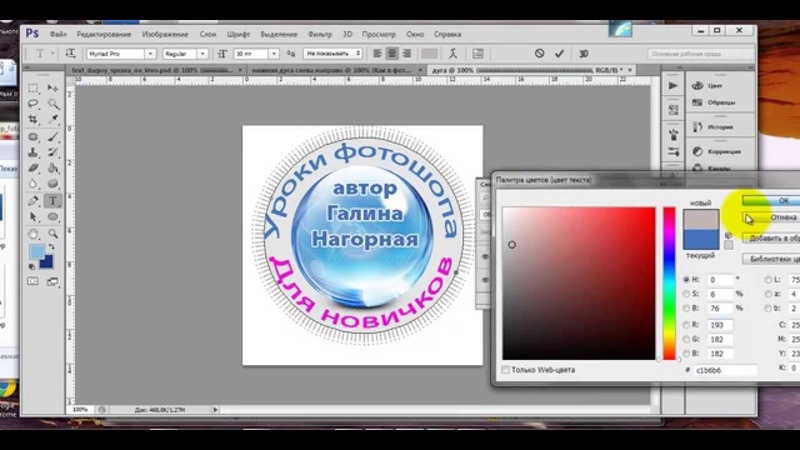Click the light blue foreground color swatch
800x450 pixels.
pyautogui.click(x=37, y=252)
